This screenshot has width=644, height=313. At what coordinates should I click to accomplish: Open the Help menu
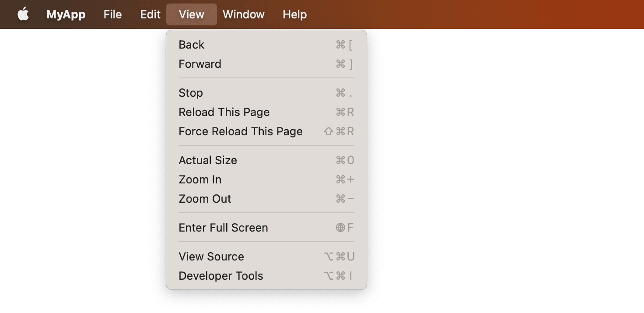pyautogui.click(x=294, y=14)
